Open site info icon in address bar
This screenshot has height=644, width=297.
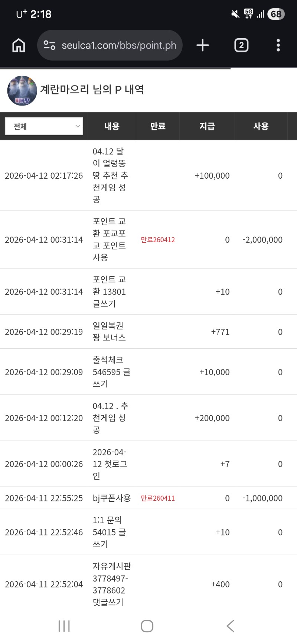[x=49, y=45]
